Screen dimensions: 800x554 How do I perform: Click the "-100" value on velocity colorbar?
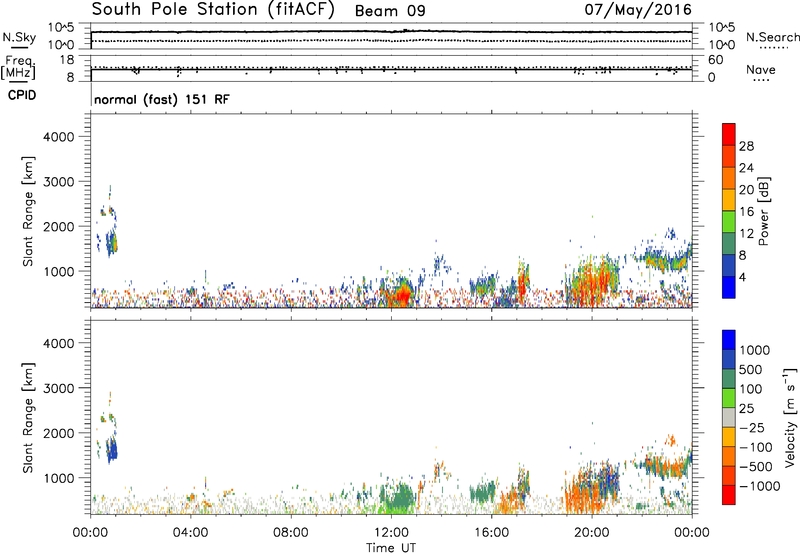[x=756, y=447]
